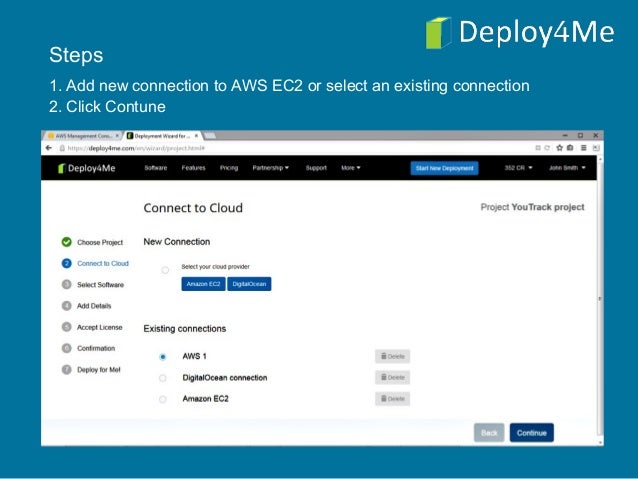The image size is (638, 479).
Task: Expand the More dropdown menu
Action: click(351, 168)
